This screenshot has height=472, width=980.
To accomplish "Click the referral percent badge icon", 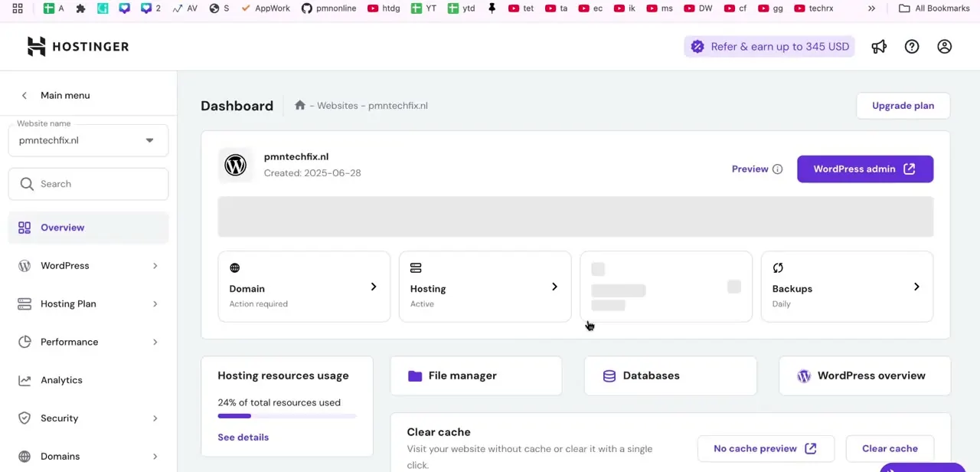I will coord(697,47).
